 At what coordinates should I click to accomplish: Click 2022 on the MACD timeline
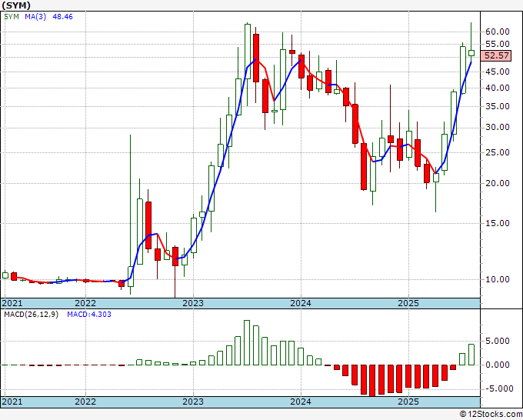click(85, 402)
